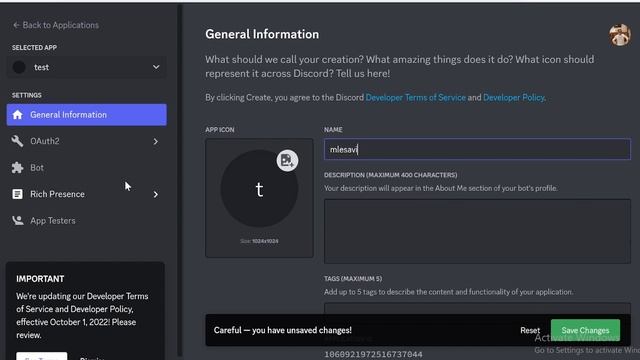640x360 pixels.
Task: Open Developer Terms of Service link
Action: [x=416, y=98]
